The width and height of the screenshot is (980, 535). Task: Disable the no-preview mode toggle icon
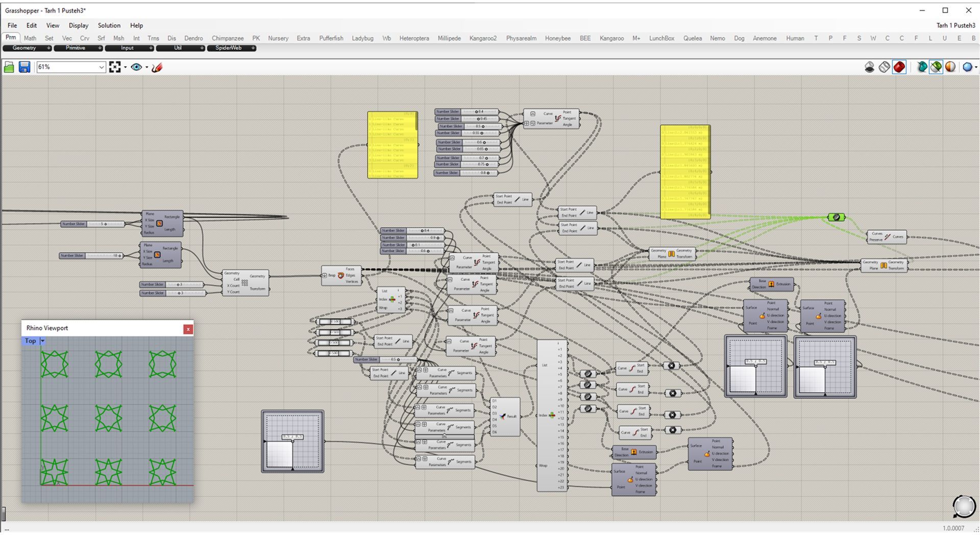869,67
